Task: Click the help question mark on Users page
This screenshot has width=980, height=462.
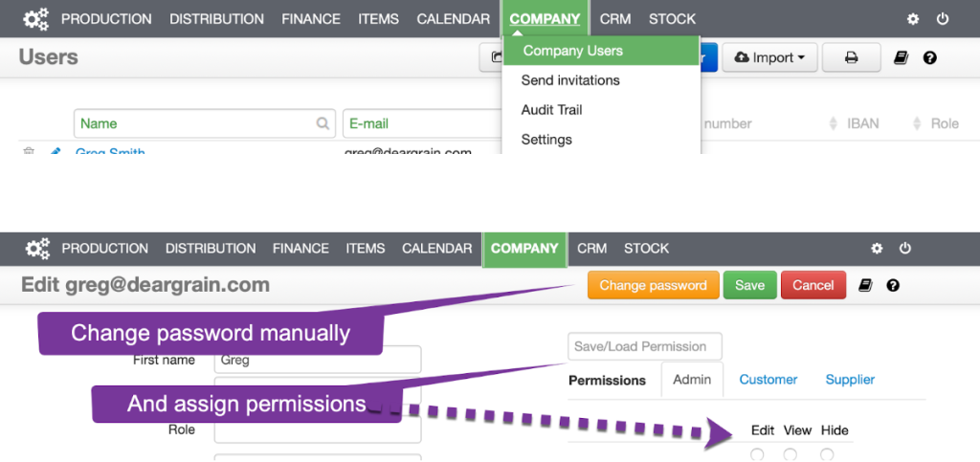Action: 930,58
